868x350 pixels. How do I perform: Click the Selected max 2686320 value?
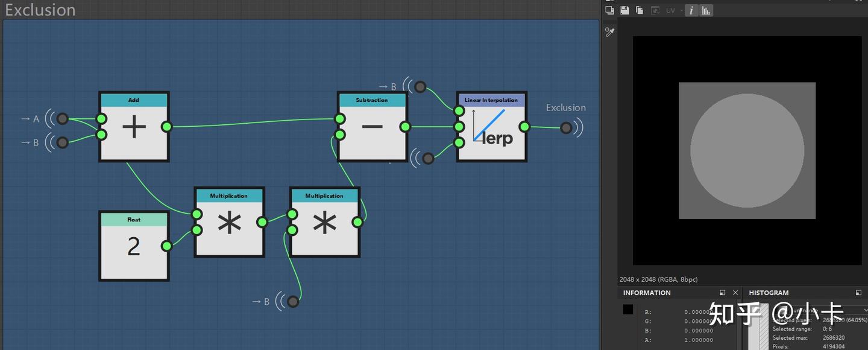pos(835,337)
